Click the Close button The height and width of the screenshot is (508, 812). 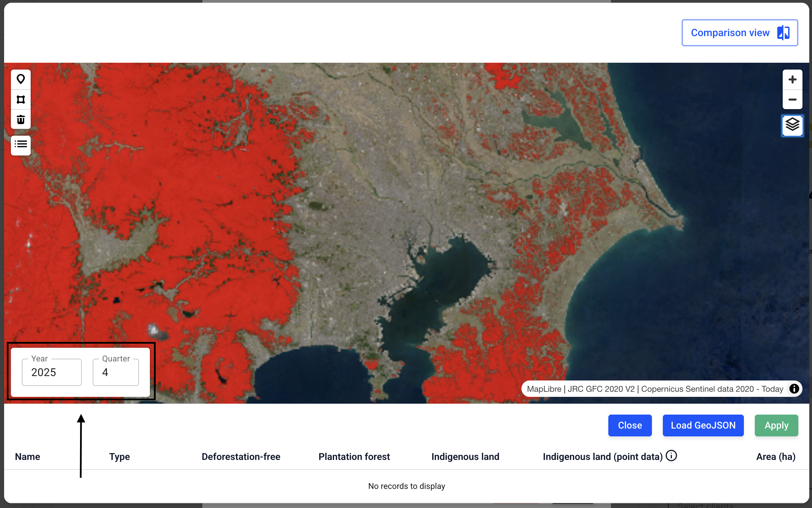pos(630,425)
